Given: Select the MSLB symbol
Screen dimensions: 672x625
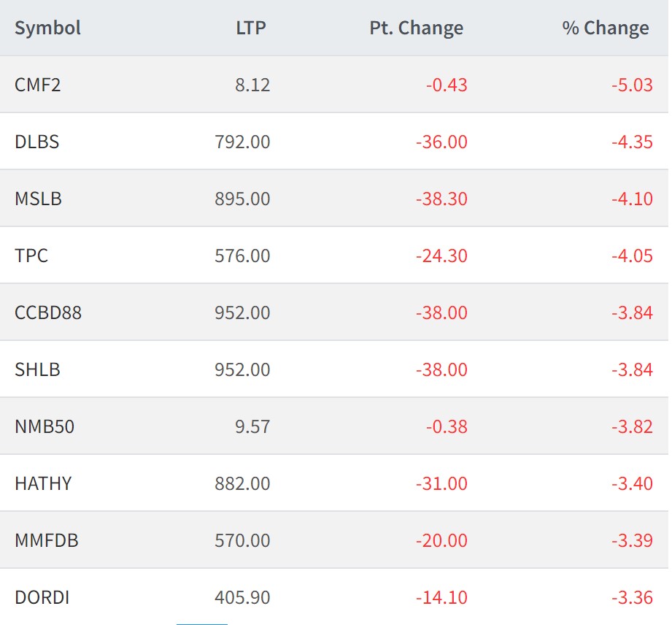Looking at the screenshot, I should click(x=39, y=199).
